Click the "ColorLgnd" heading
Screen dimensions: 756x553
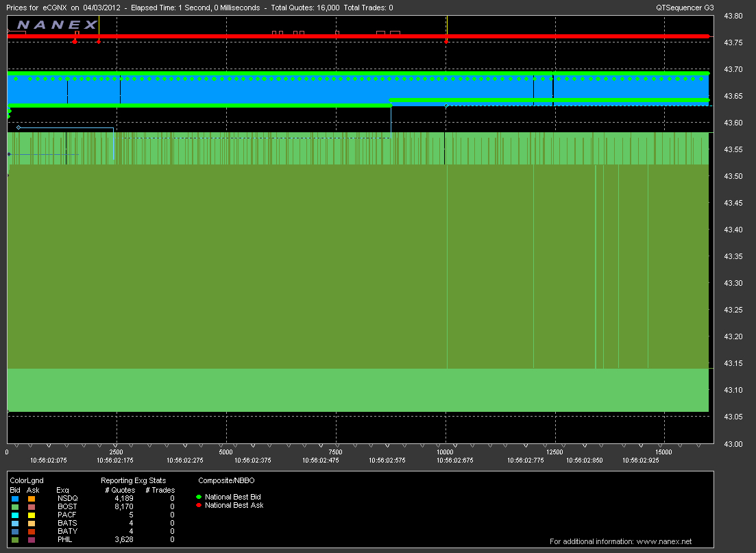pyautogui.click(x=27, y=480)
